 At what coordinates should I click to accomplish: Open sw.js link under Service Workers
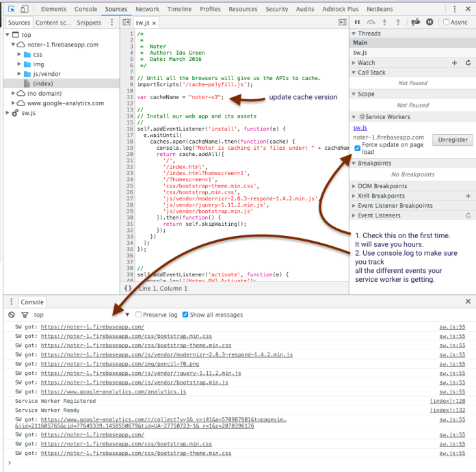click(359, 128)
